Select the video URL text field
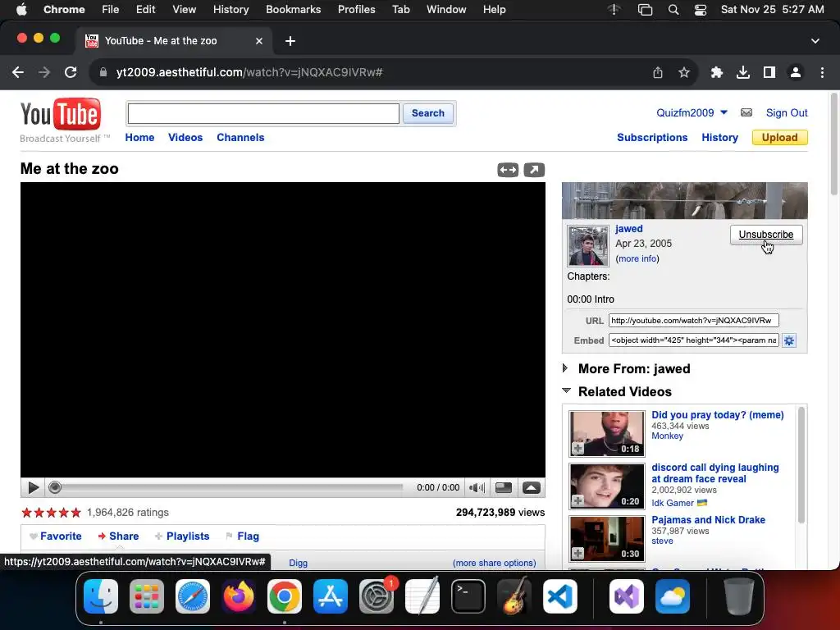Viewport: 840px width, 630px height. pos(694,321)
